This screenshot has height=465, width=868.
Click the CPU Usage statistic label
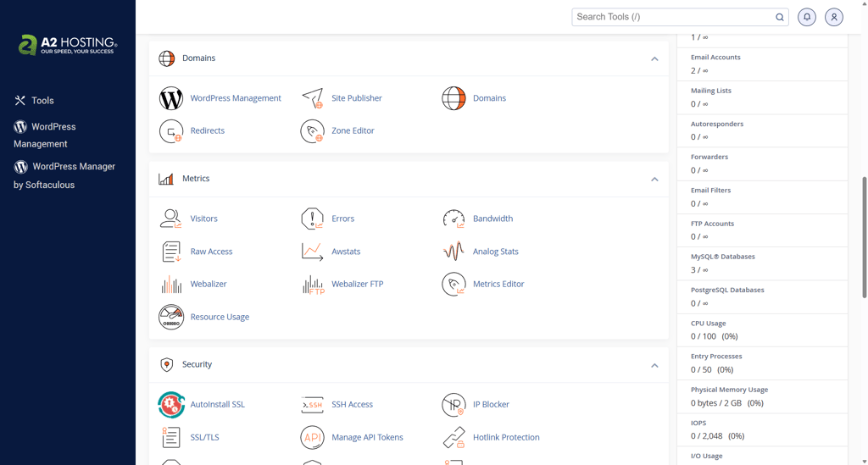click(x=708, y=324)
